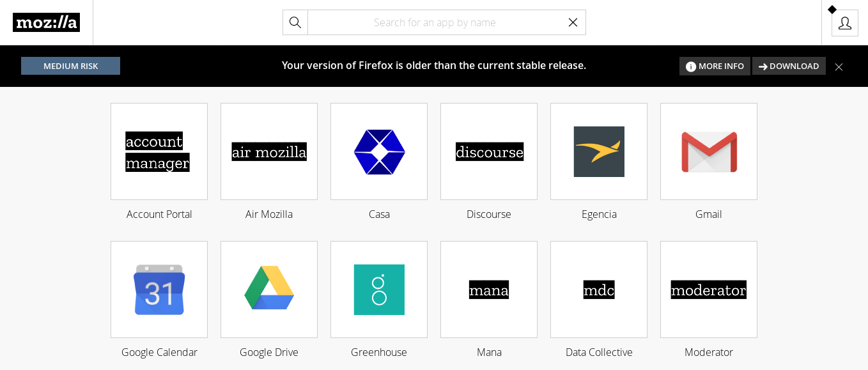Open the user profile icon
The image size is (868, 370).
(845, 23)
